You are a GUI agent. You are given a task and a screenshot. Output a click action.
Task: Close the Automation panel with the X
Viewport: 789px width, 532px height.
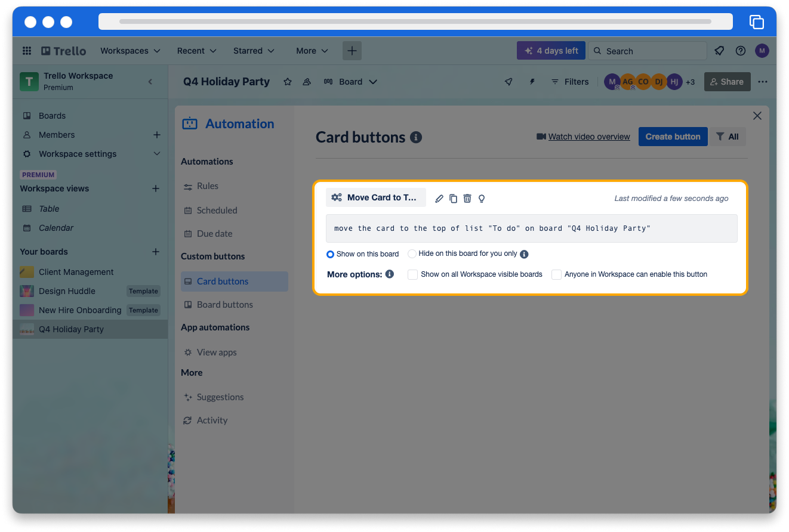coord(757,116)
